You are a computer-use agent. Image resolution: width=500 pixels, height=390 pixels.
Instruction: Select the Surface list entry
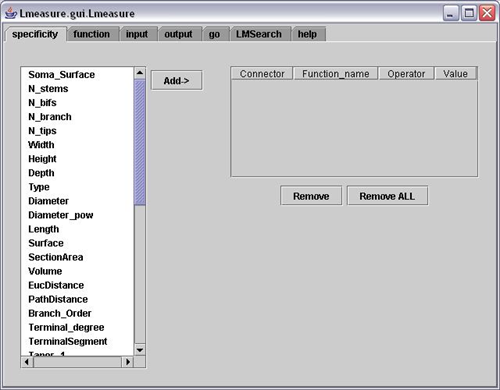pyautogui.click(x=77, y=243)
